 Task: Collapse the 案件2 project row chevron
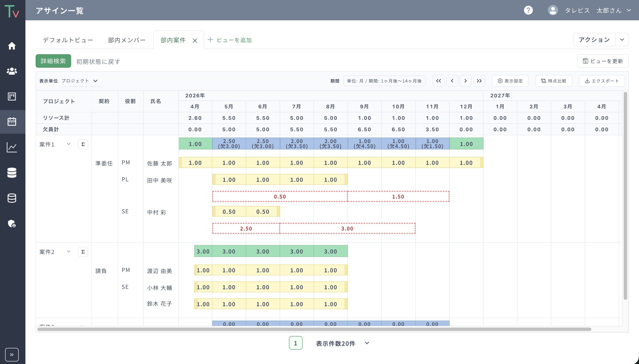click(69, 251)
